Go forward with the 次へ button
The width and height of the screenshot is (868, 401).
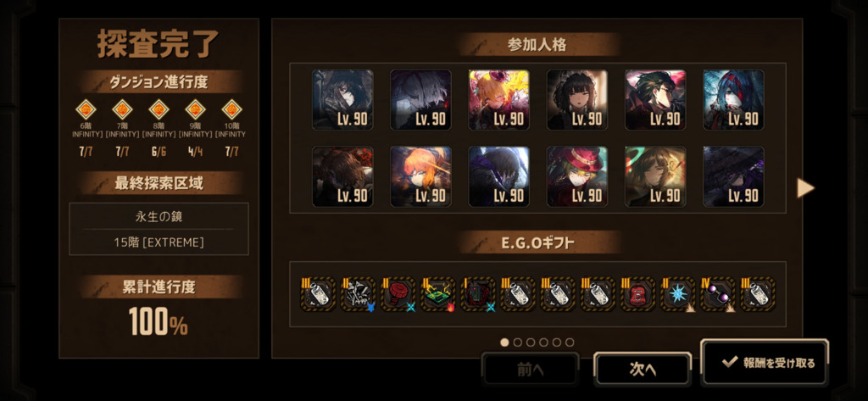pos(643,370)
